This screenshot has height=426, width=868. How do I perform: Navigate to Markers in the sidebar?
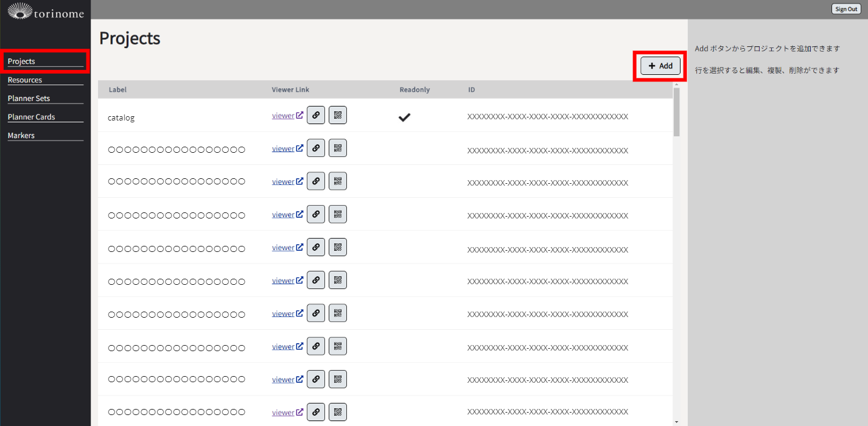pyautogui.click(x=21, y=136)
